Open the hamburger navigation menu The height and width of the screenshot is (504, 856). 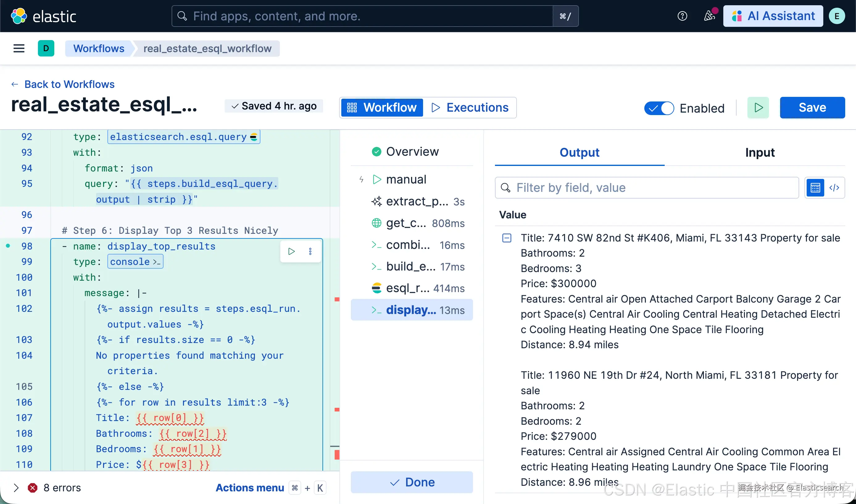pyautogui.click(x=19, y=48)
